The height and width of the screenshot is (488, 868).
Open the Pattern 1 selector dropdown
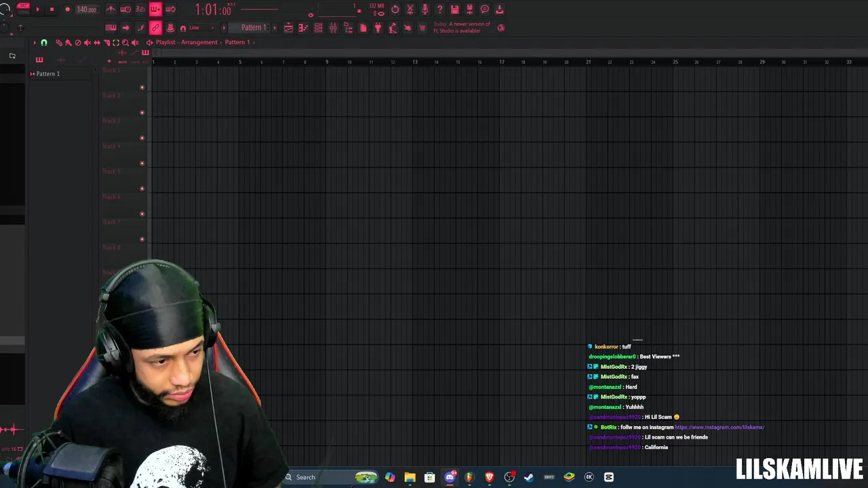point(252,28)
